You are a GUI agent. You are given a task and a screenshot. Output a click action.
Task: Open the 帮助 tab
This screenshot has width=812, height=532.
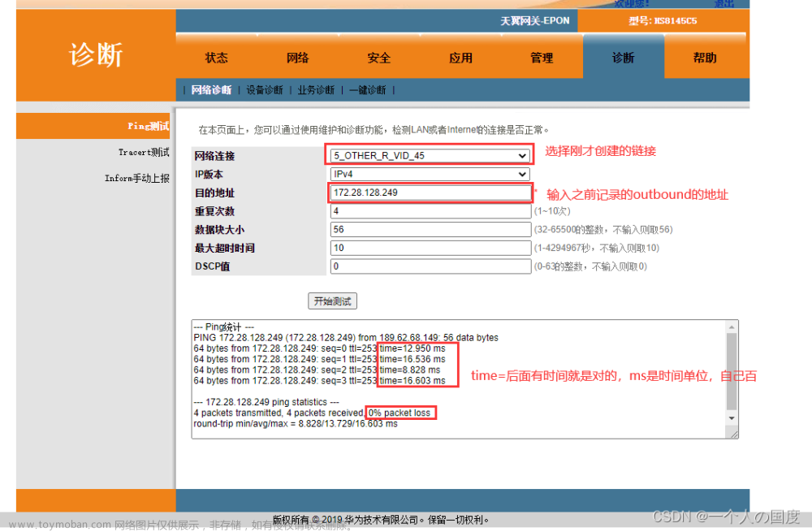click(705, 58)
